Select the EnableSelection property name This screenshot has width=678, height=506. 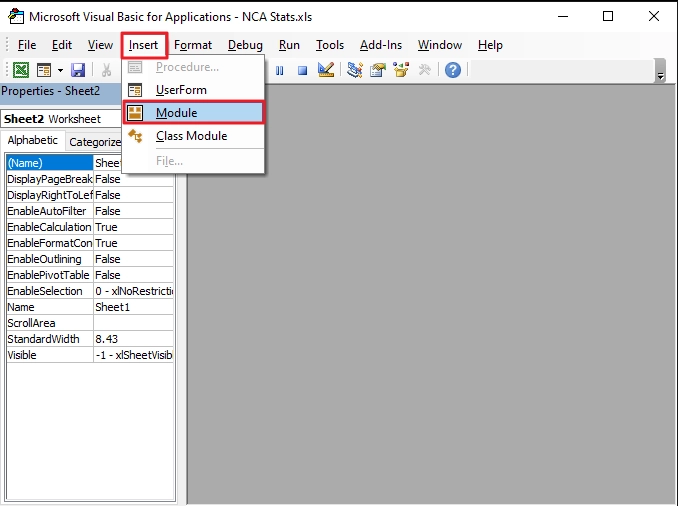point(49,291)
